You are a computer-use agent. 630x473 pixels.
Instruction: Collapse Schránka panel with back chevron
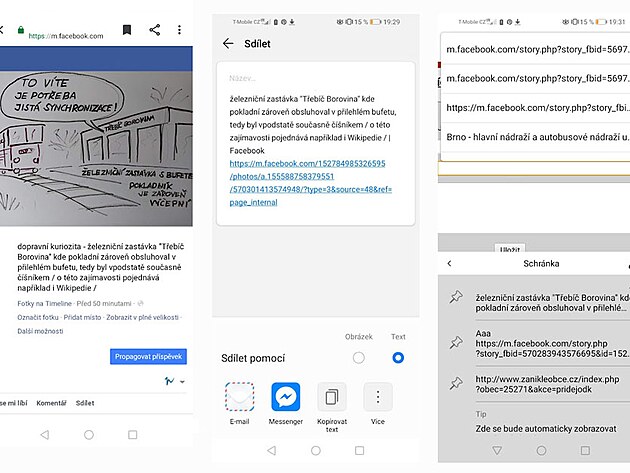[449, 263]
